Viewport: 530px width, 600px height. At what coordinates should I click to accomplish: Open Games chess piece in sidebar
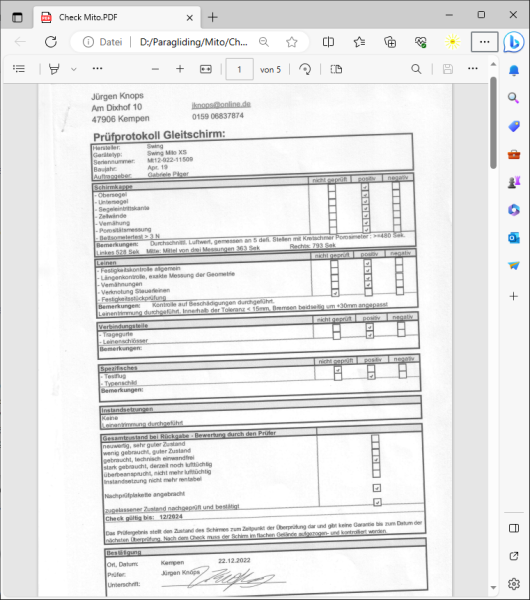514,182
